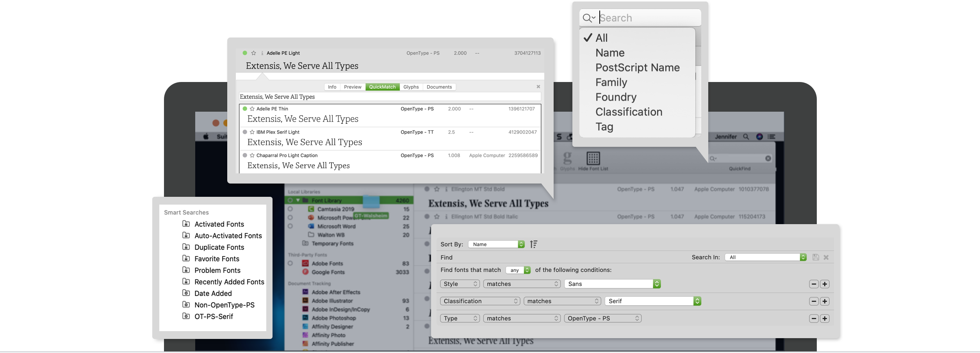Click the QuickMatch preview text field
The height and width of the screenshot is (353, 980).
click(x=390, y=97)
